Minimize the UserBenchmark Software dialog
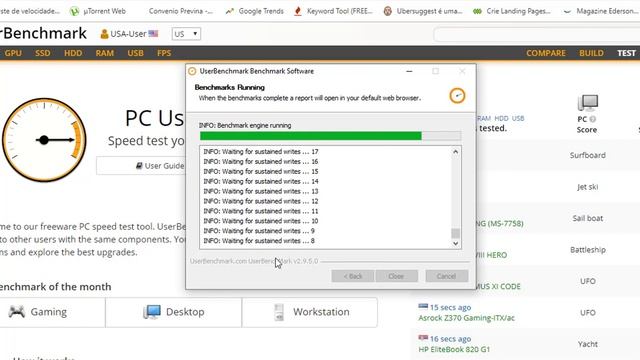Screen dimensions: 640x360 coord(409,71)
